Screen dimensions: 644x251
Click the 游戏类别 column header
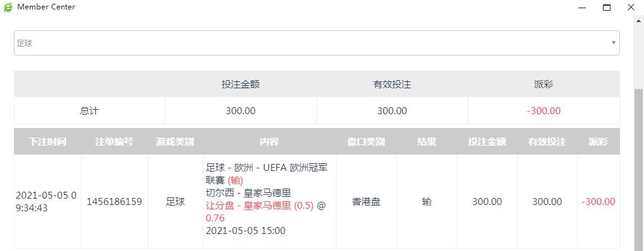175,142
